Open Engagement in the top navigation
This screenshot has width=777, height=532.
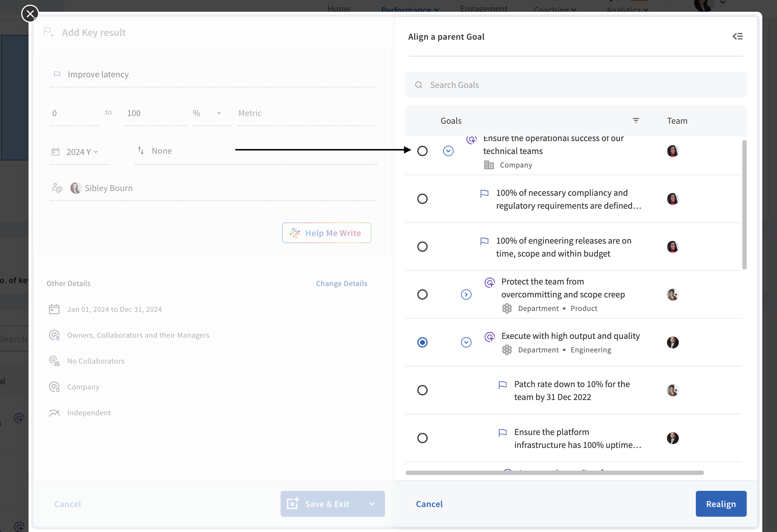point(483,9)
